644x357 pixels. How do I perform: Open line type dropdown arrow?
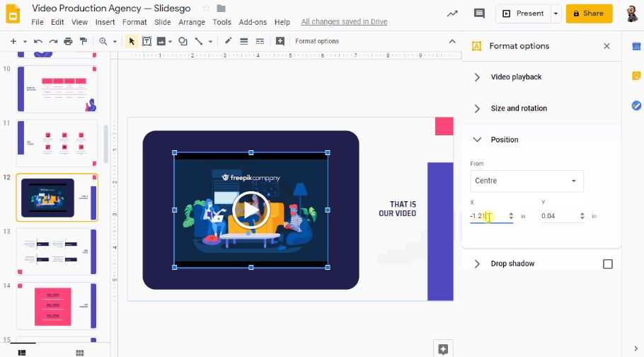tap(210, 42)
